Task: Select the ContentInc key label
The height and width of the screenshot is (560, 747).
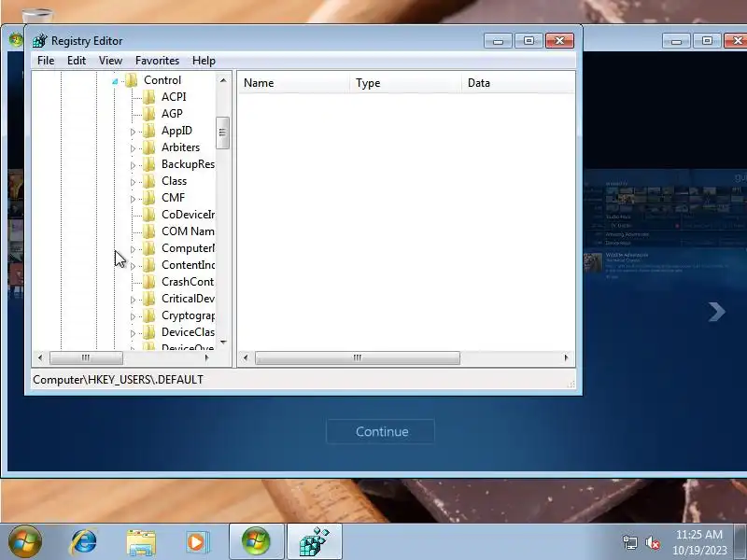Action: pyautogui.click(x=189, y=265)
